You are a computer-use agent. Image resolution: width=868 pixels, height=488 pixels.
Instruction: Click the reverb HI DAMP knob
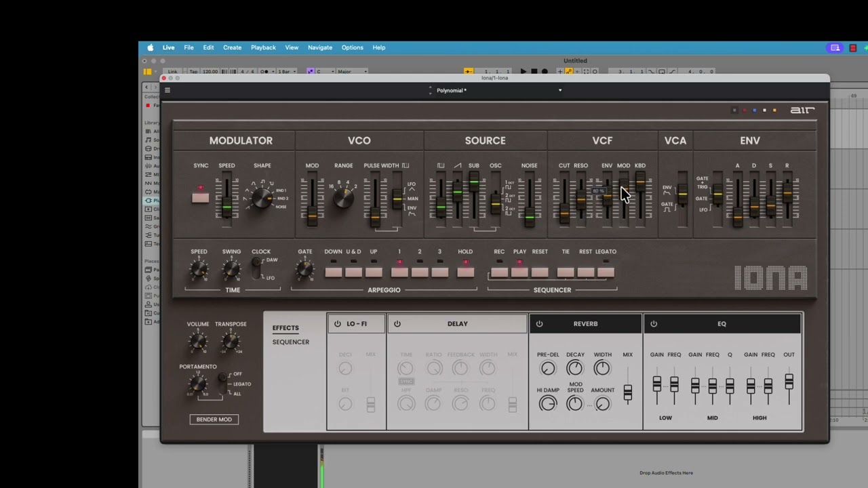(x=547, y=404)
